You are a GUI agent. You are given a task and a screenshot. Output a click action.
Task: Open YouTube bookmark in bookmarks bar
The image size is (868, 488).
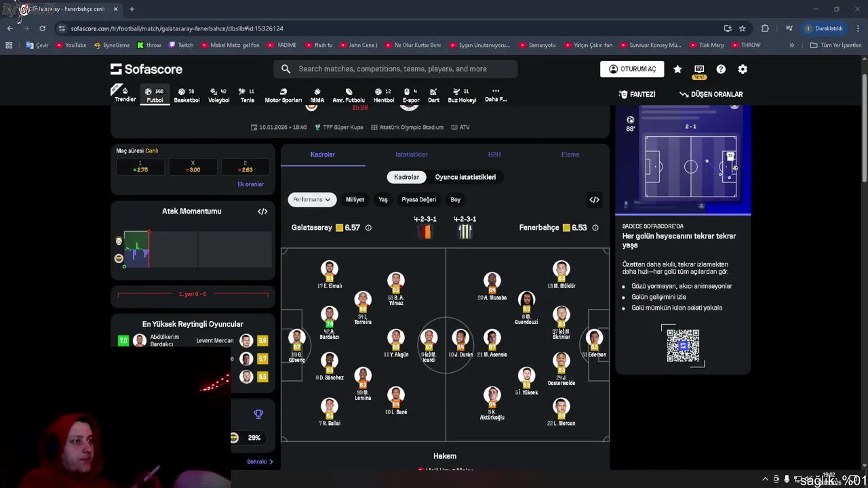(x=71, y=45)
